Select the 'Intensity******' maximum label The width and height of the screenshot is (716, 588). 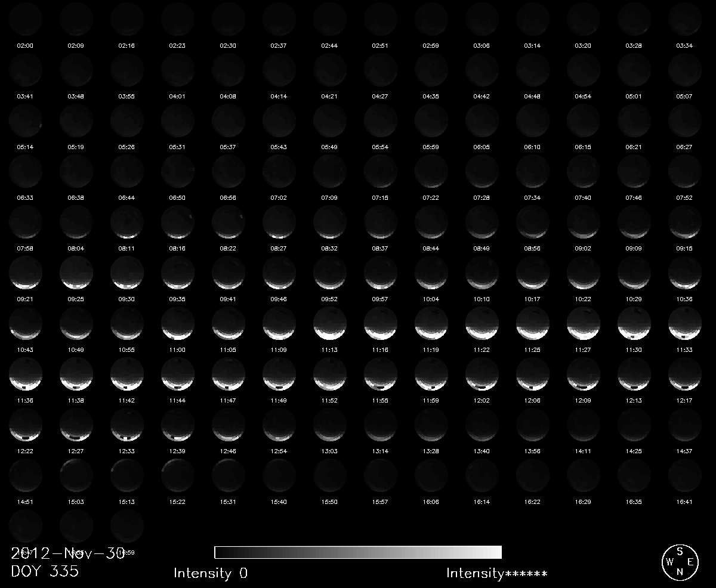[496, 574]
